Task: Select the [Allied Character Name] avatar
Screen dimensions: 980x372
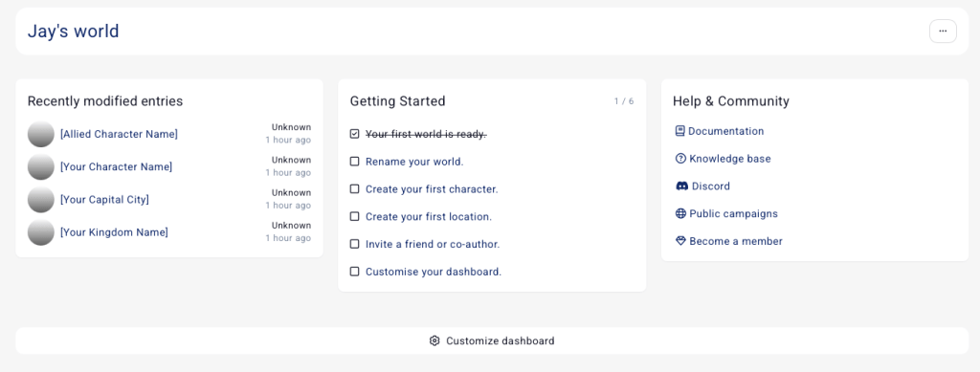Action: click(40, 134)
